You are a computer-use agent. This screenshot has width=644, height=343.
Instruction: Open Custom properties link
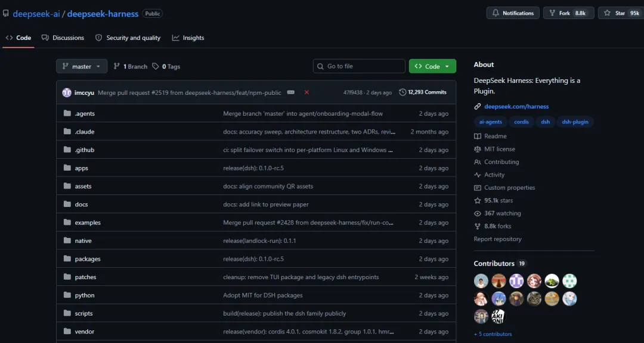[x=510, y=188]
